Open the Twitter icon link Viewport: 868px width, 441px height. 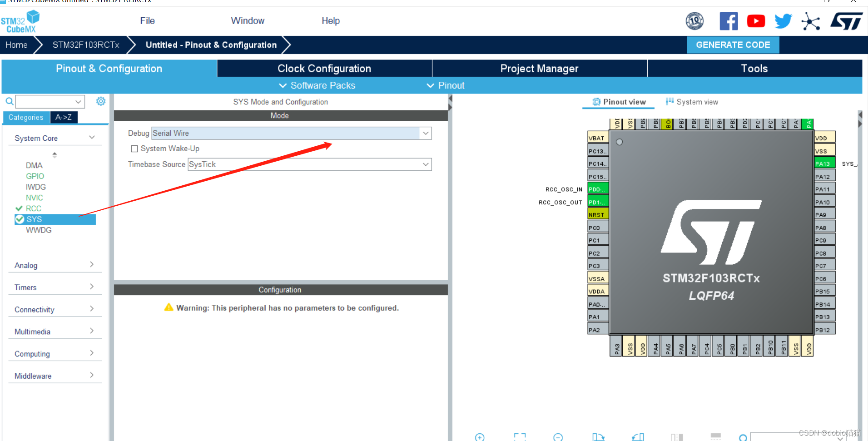783,21
